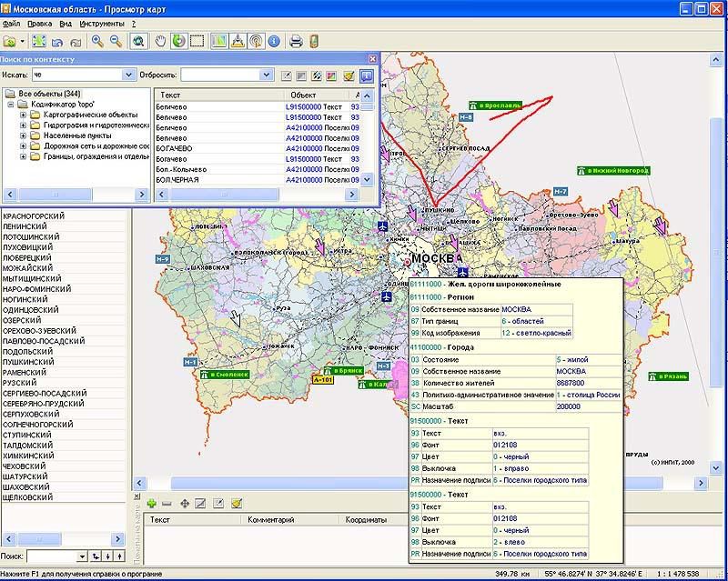Select the hand pan tool

[161, 41]
